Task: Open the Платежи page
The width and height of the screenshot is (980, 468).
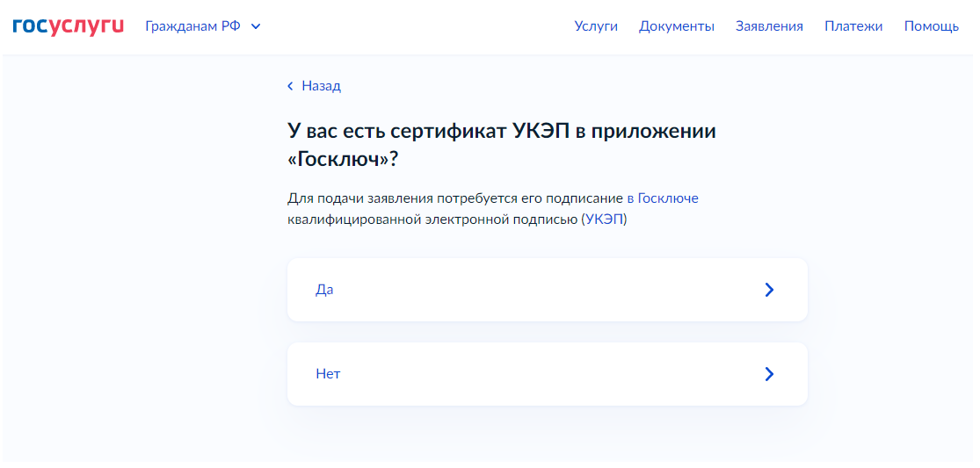Action: point(853,26)
